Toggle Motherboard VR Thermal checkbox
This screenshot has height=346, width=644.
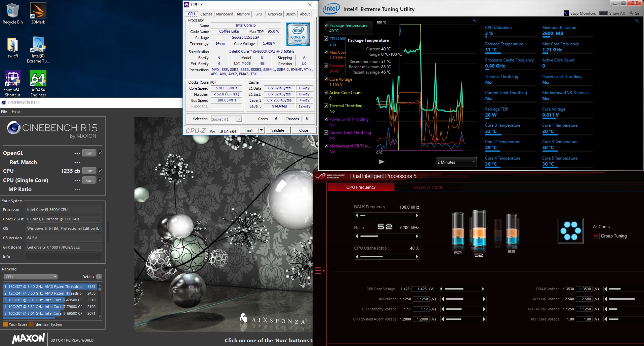(x=326, y=146)
